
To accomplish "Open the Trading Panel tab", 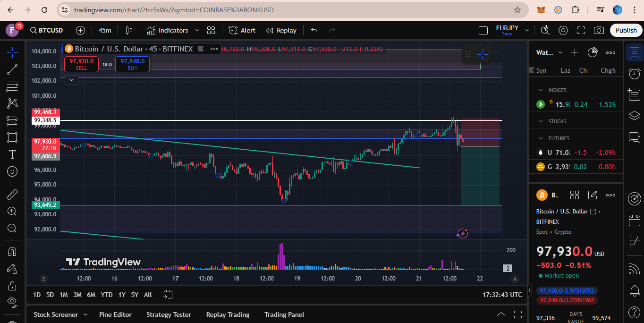I will click(x=284, y=314).
